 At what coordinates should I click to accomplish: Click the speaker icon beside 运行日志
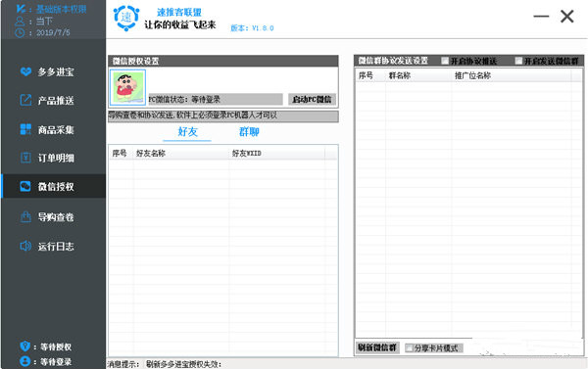click(25, 246)
